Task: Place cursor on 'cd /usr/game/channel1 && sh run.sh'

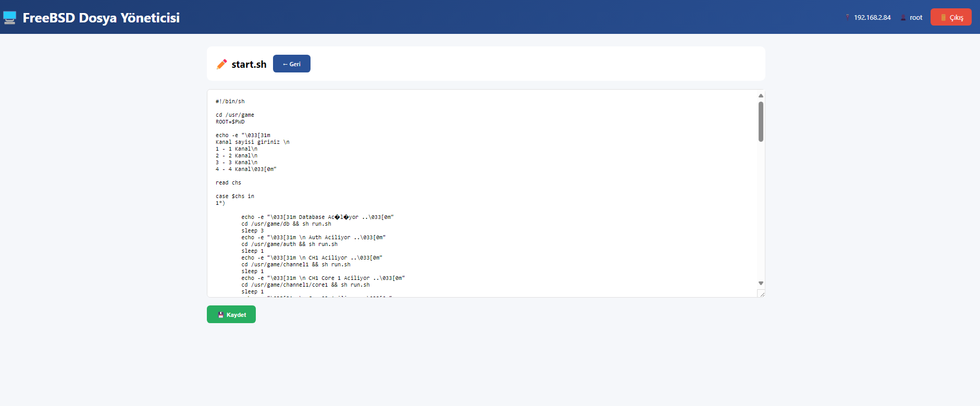Action: click(x=296, y=264)
